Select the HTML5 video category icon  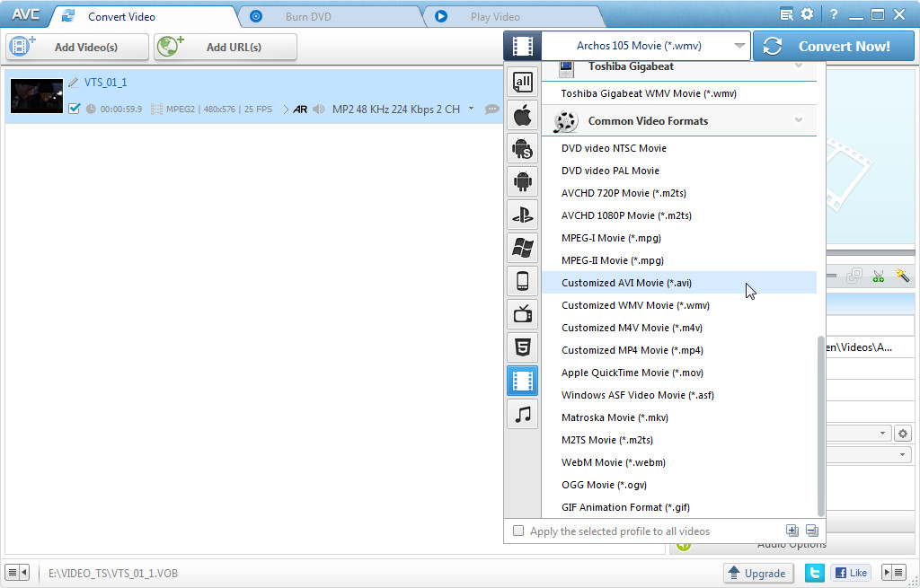point(522,347)
